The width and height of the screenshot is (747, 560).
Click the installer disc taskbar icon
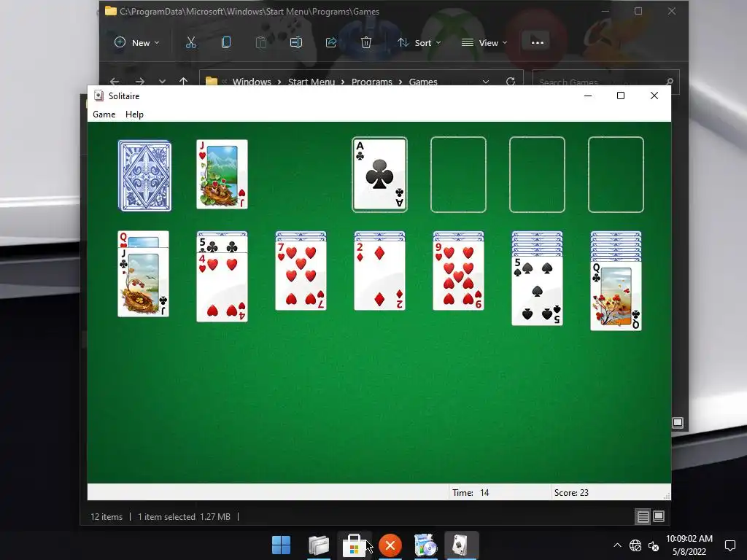click(x=425, y=545)
